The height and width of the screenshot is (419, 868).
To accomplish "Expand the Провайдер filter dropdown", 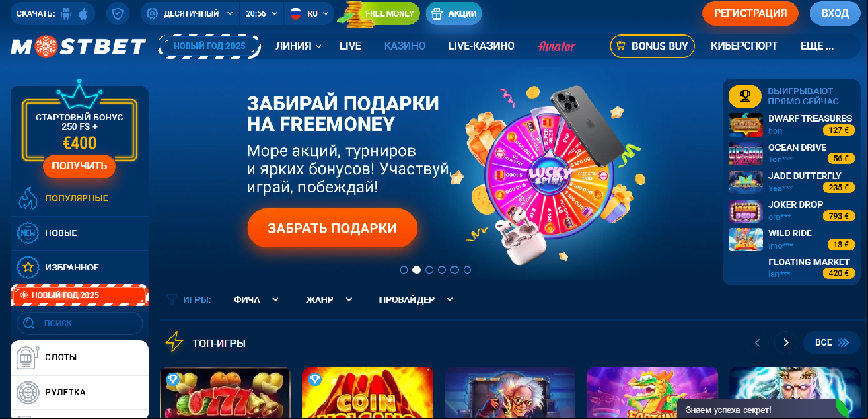I will point(416,299).
